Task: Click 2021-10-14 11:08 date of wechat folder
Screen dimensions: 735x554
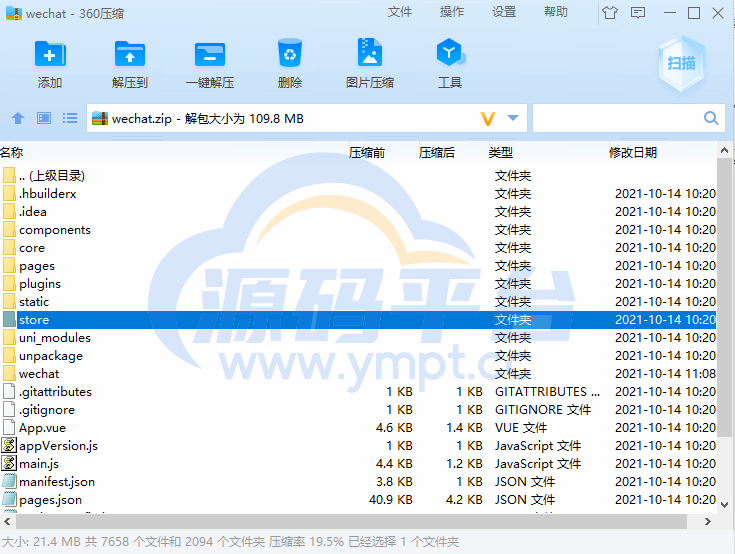Action: pos(666,374)
